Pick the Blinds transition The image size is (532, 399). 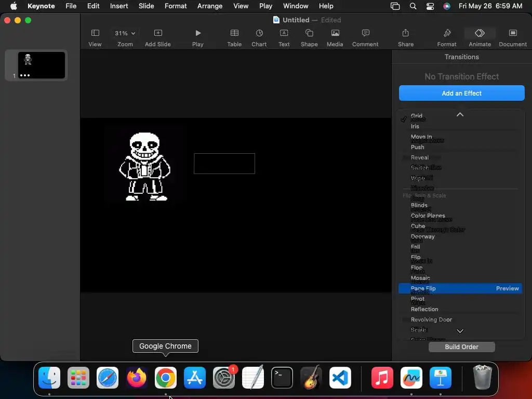(419, 205)
